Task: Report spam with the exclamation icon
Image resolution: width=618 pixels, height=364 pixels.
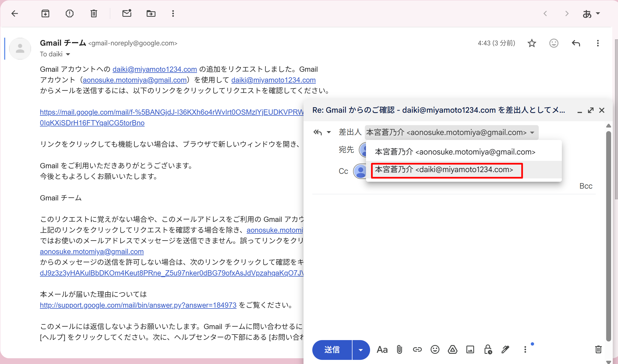Action: (70, 13)
